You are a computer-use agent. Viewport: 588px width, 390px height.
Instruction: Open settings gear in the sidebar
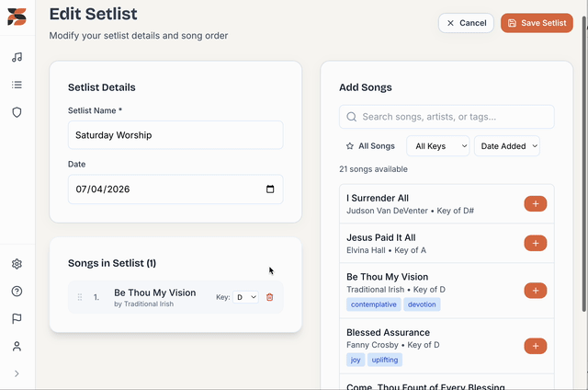tap(17, 264)
